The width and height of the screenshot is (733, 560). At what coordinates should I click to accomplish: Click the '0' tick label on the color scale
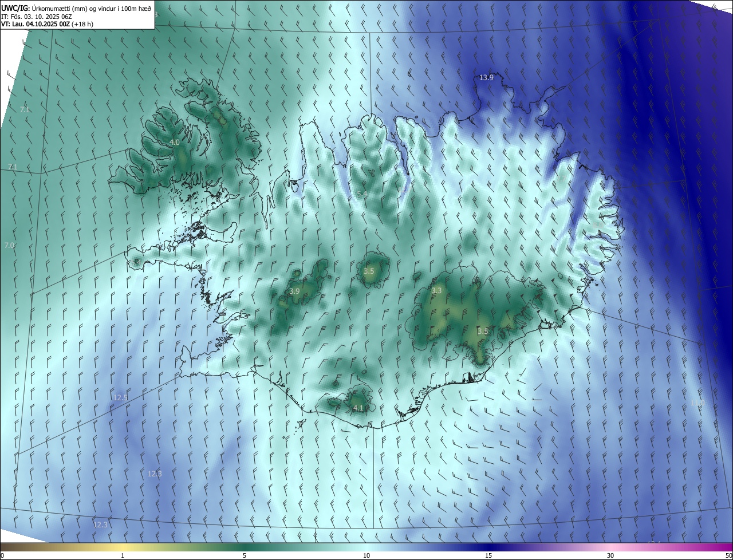click(2, 555)
